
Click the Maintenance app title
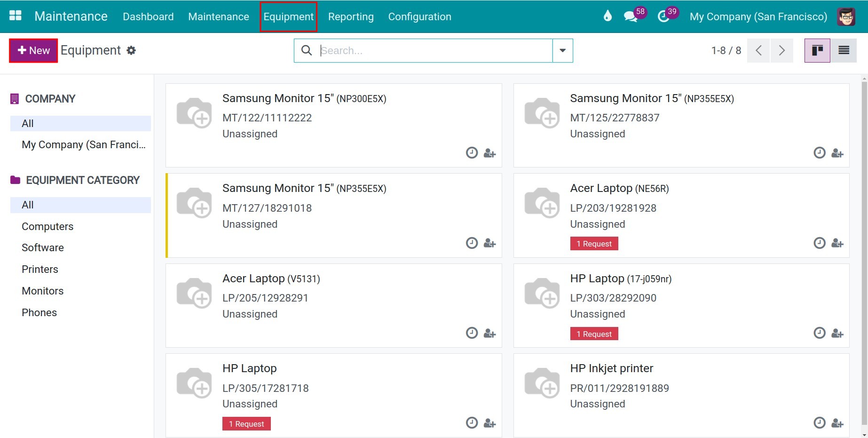71,16
